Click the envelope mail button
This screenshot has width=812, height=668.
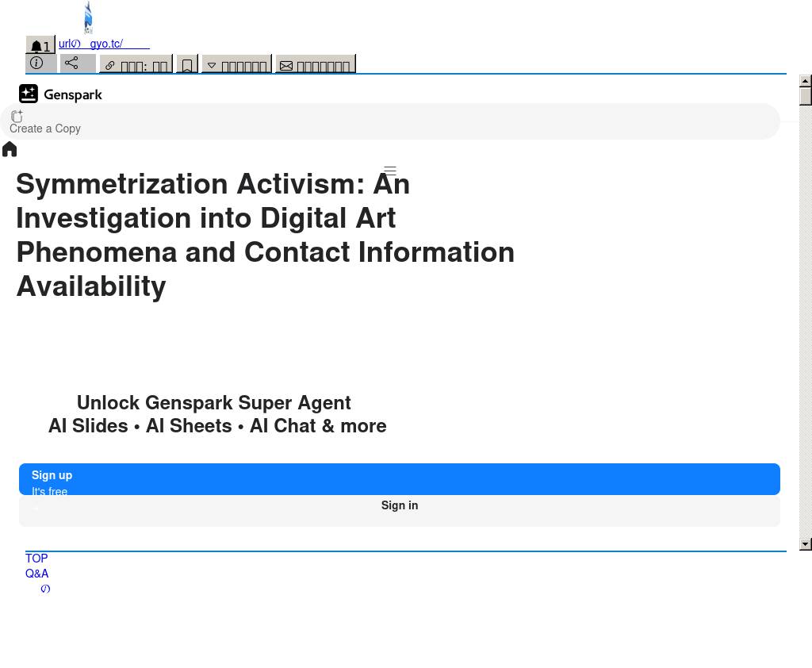pyautogui.click(x=315, y=66)
